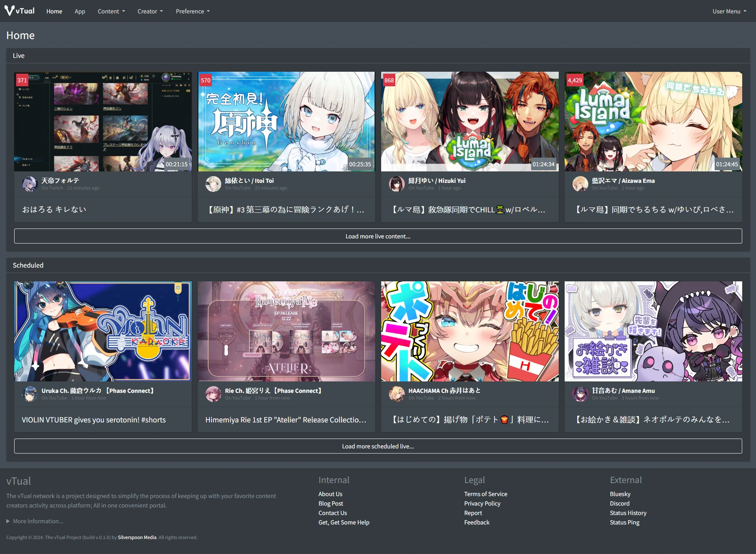Click Uruka Ch. channel avatar

(30, 394)
